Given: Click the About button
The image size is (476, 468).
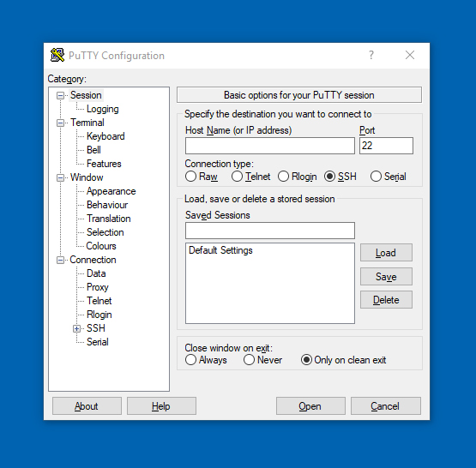Looking at the screenshot, I should coord(87,405).
